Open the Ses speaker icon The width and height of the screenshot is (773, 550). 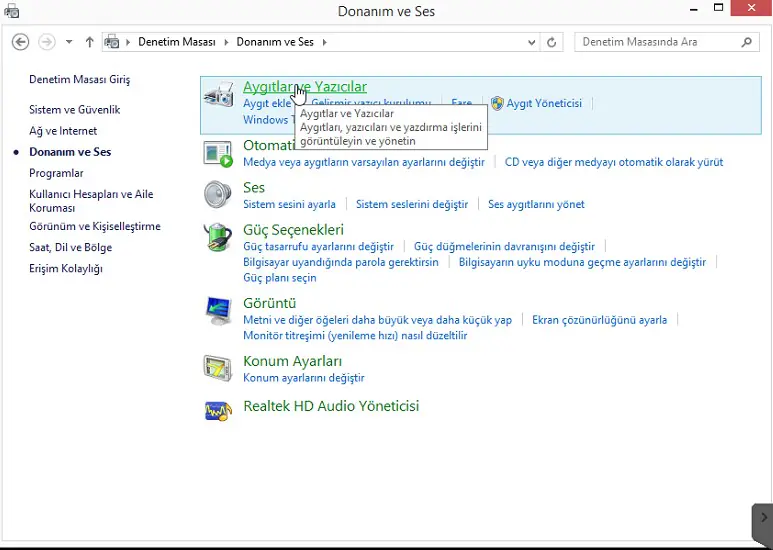point(218,194)
